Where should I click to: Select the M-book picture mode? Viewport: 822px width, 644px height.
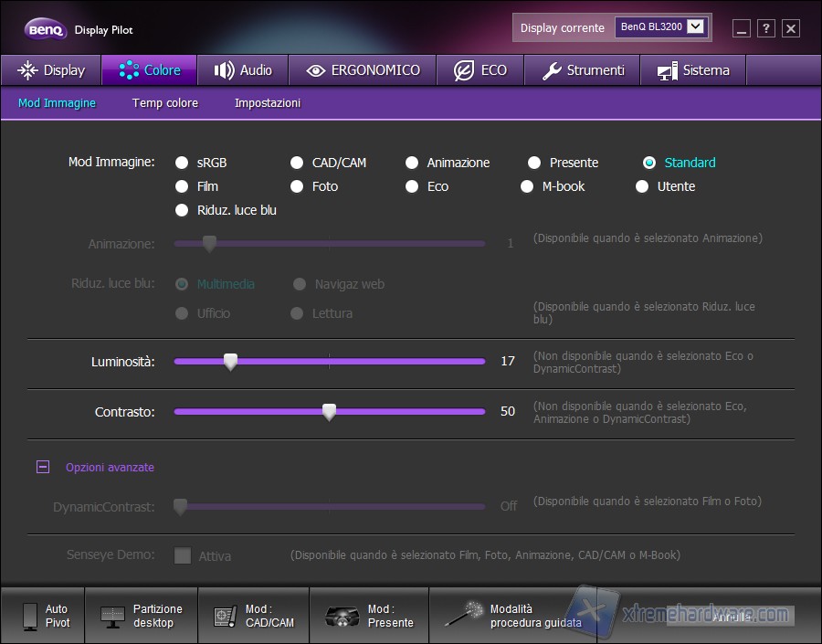527,186
